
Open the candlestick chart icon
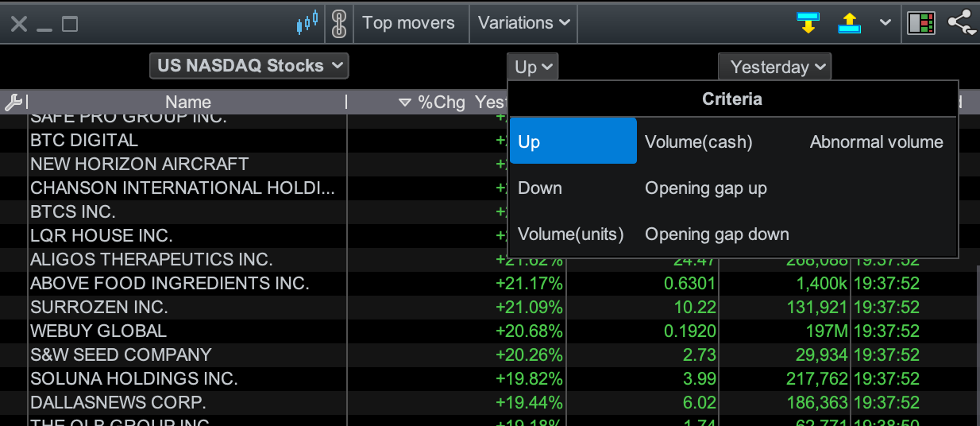pos(307,22)
